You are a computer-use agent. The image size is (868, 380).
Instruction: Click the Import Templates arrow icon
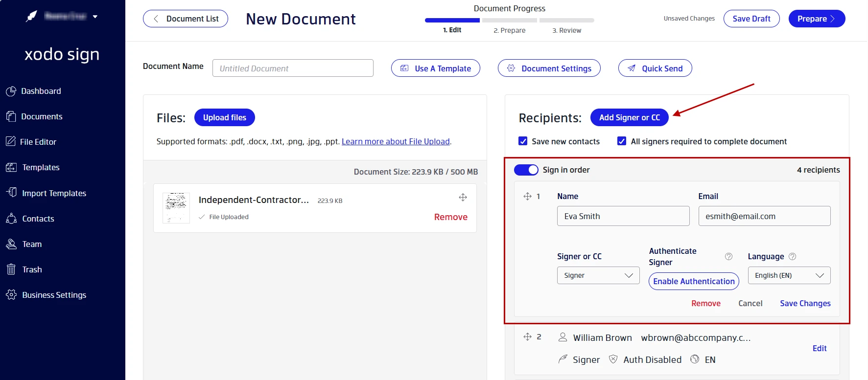click(11, 192)
